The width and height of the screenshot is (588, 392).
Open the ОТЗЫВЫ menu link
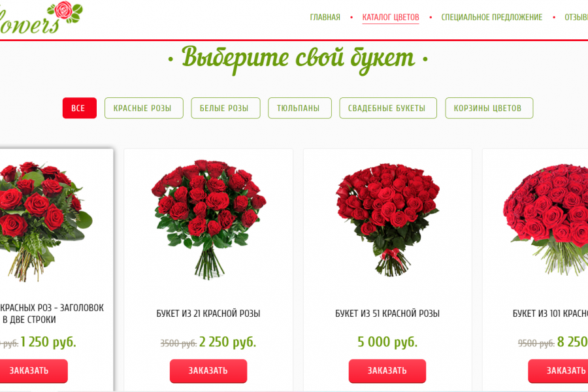pos(576,17)
